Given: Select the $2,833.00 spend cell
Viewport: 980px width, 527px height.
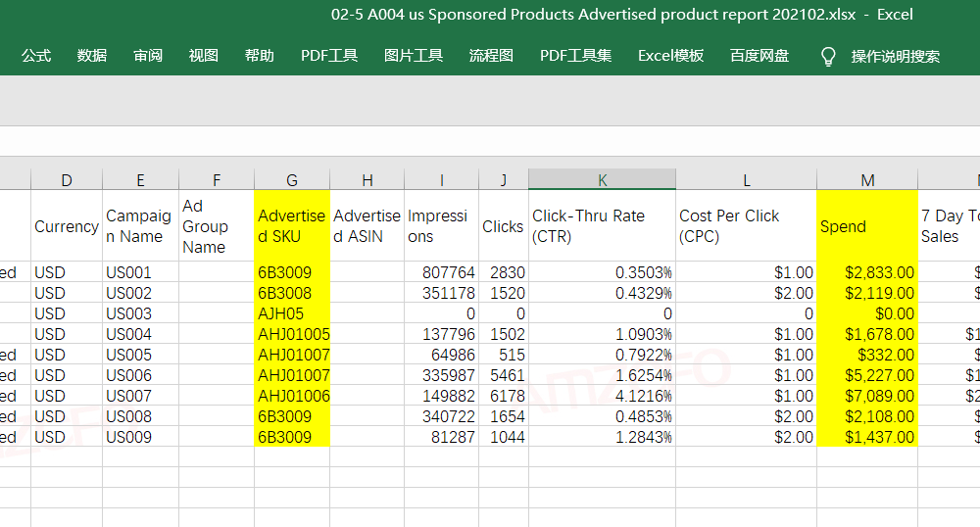Looking at the screenshot, I should [x=867, y=272].
